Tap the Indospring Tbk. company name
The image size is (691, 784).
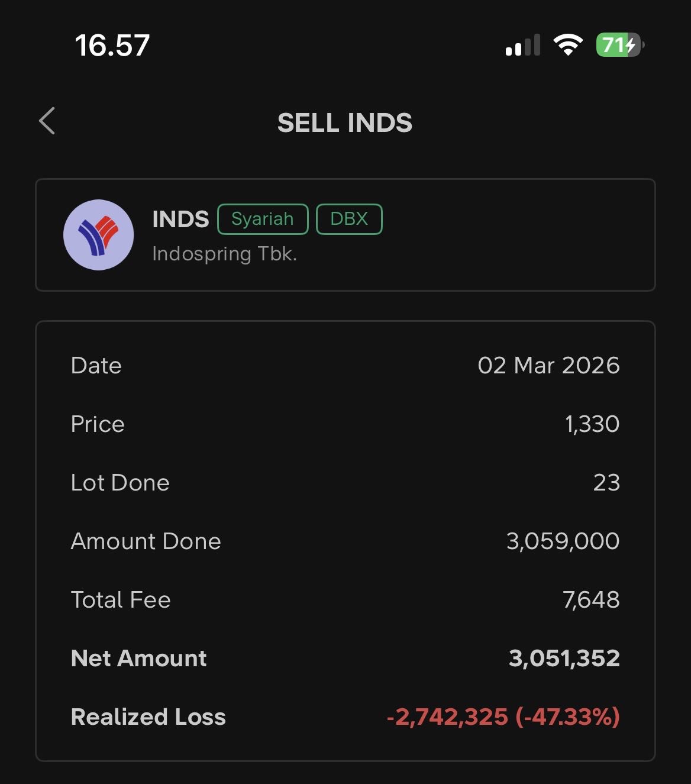(224, 254)
